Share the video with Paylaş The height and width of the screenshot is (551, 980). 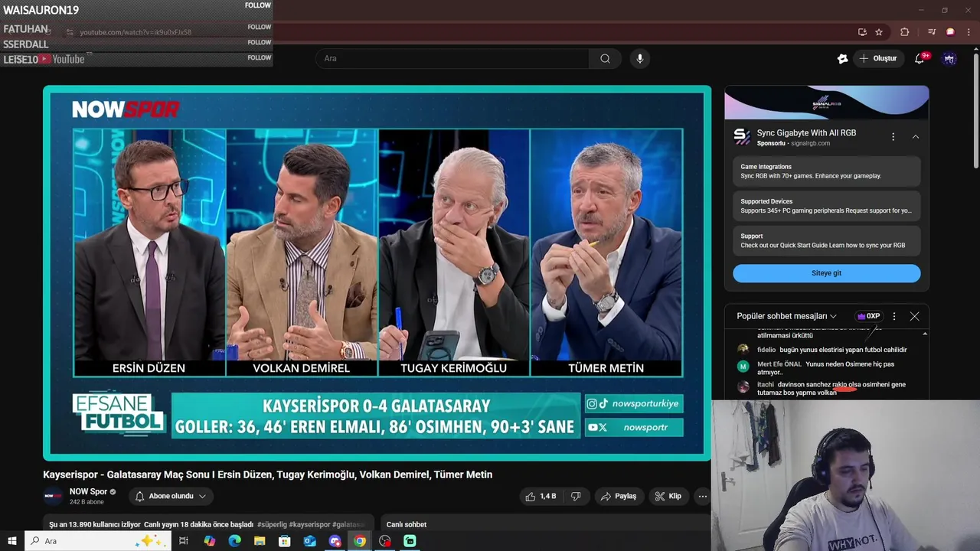[x=619, y=496]
